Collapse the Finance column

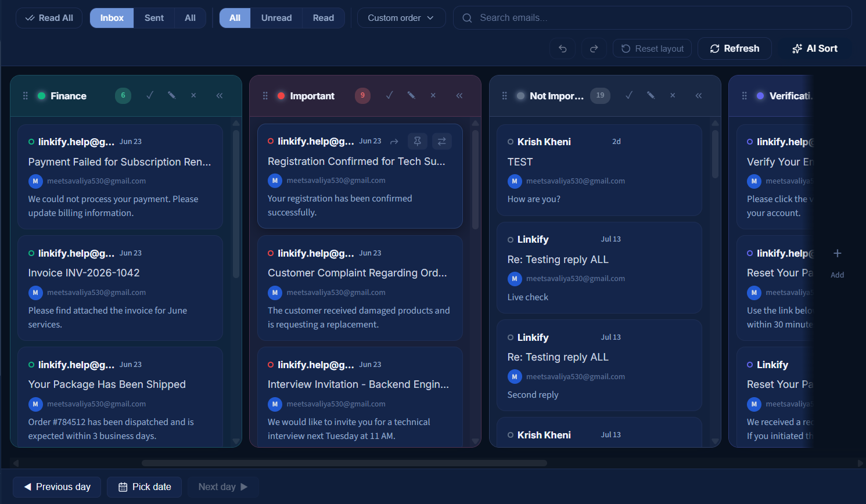coord(220,95)
